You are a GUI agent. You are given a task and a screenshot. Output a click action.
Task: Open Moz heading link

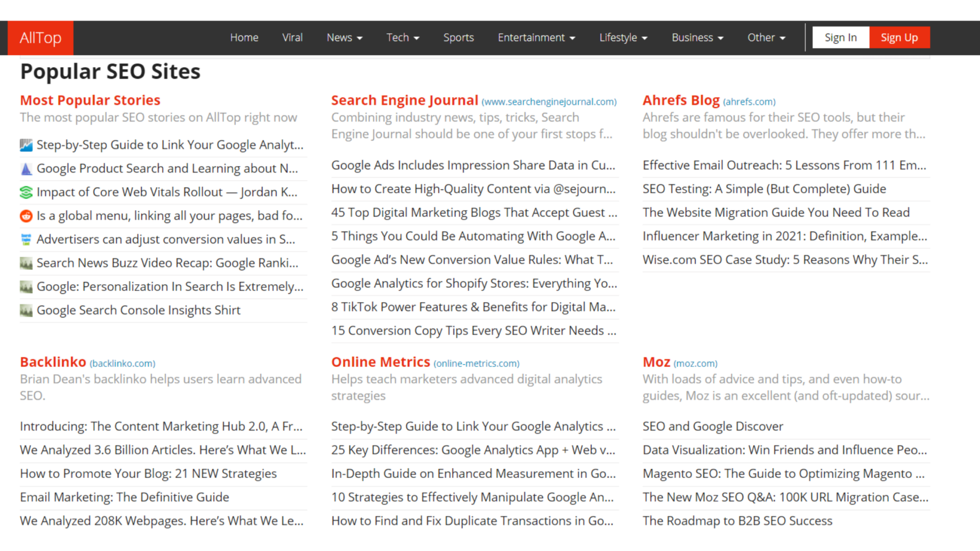click(656, 362)
